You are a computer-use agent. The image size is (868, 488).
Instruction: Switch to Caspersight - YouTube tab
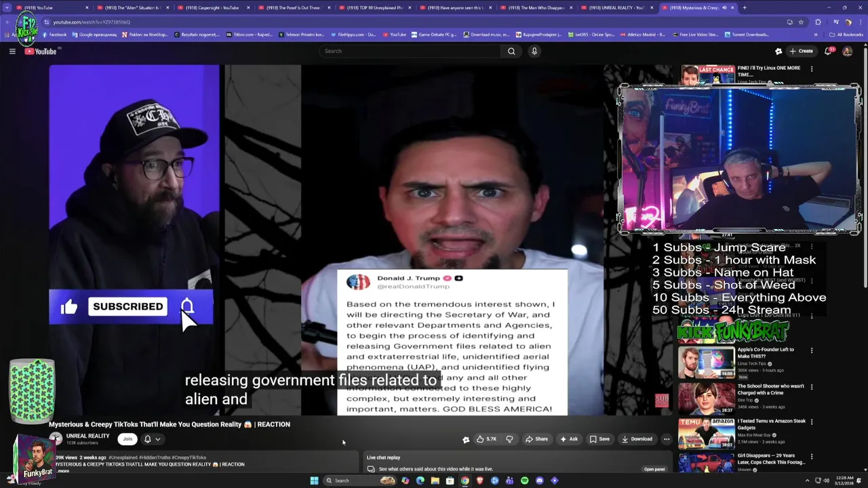tap(212, 7)
